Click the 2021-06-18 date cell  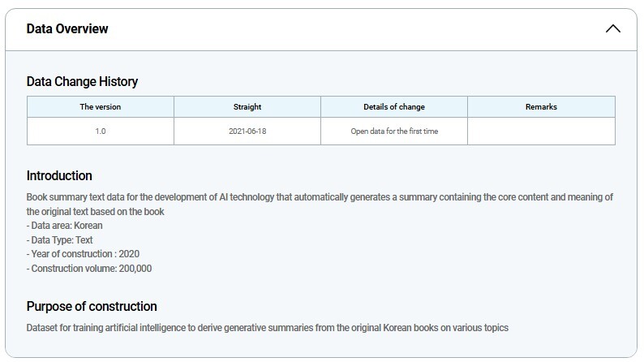tap(247, 131)
